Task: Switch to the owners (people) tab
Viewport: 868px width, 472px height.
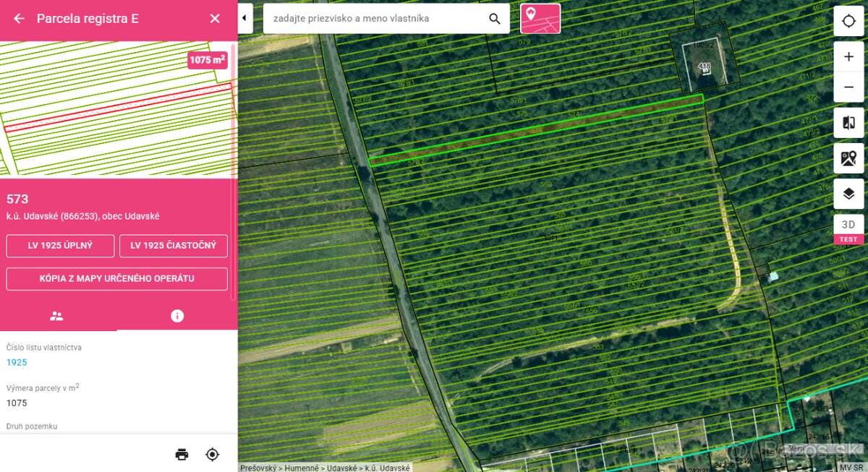Action: 57,316
